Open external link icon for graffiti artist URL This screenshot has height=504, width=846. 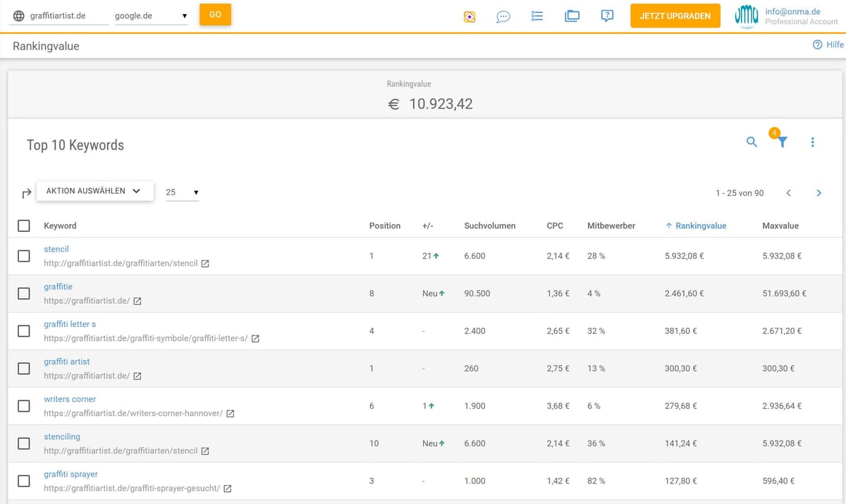pyautogui.click(x=137, y=376)
